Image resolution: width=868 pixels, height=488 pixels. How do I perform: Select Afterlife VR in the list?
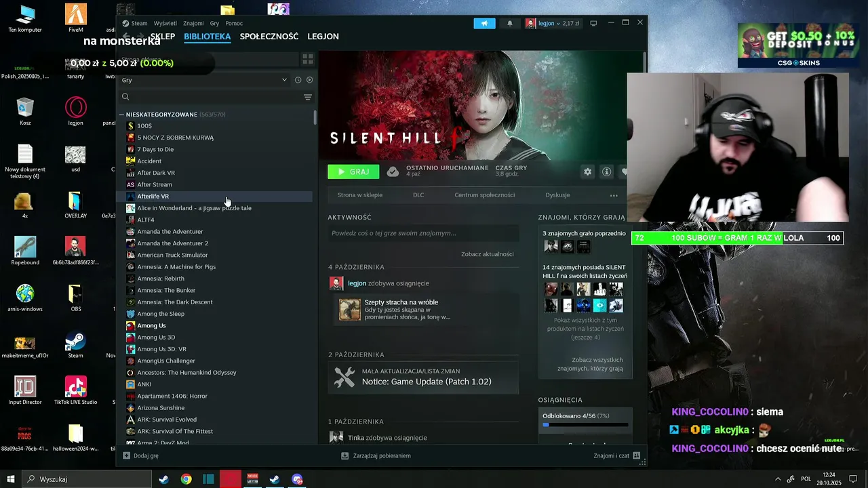[153, 197]
